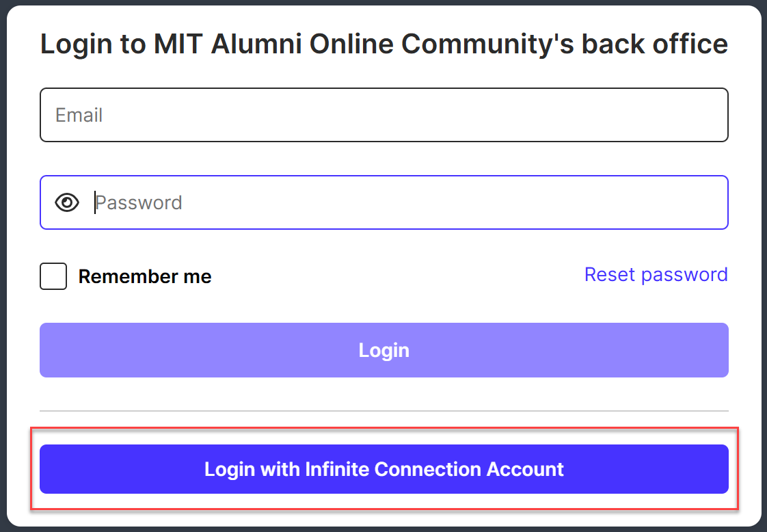Show password using the eye icon

pyautogui.click(x=67, y=202)
